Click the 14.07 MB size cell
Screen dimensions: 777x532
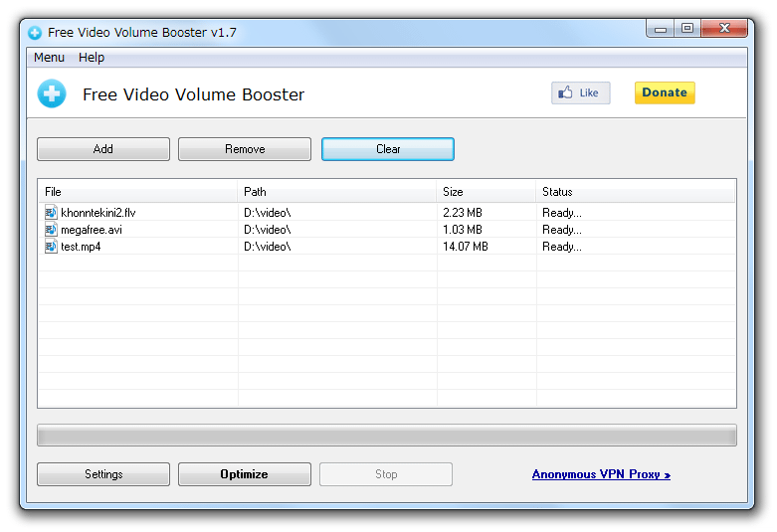coord(466,247)
